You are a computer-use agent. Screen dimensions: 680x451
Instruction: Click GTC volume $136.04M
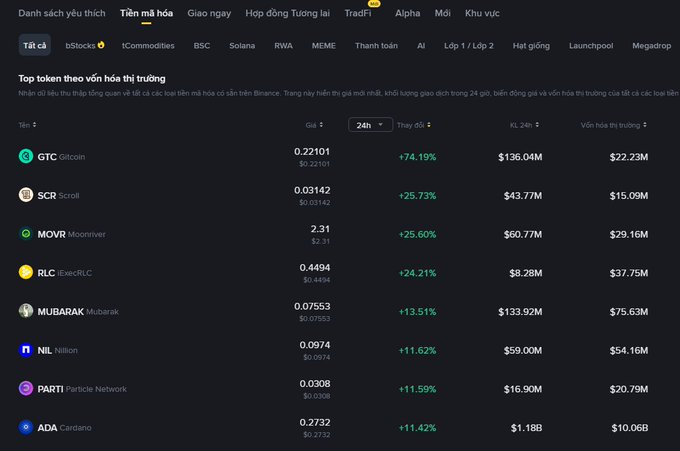pos(520,157)
